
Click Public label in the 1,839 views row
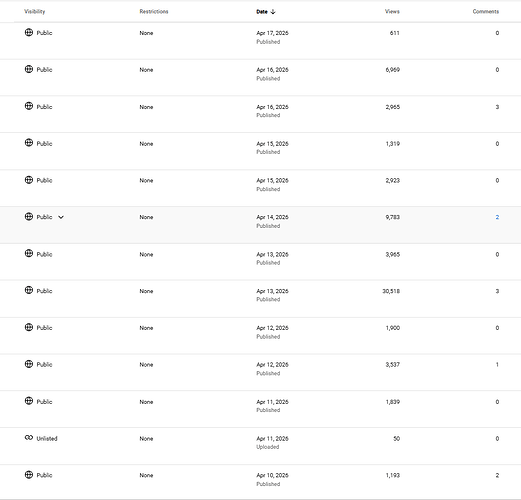point(44,402)
